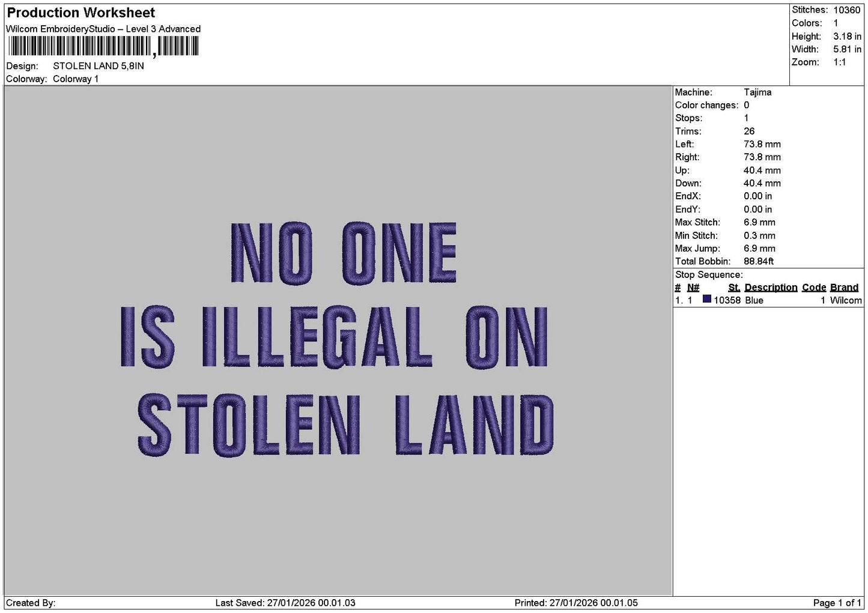Click the Max Stitch value 6.9 mm

click(x=759, y=223)
